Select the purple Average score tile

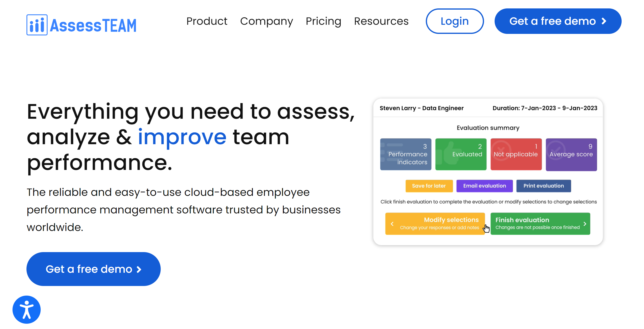click(x=571, y=154)
